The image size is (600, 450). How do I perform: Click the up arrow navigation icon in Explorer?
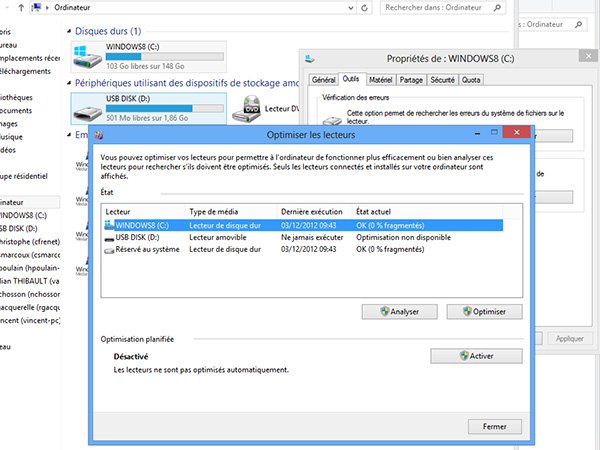[x=21, y=8]
